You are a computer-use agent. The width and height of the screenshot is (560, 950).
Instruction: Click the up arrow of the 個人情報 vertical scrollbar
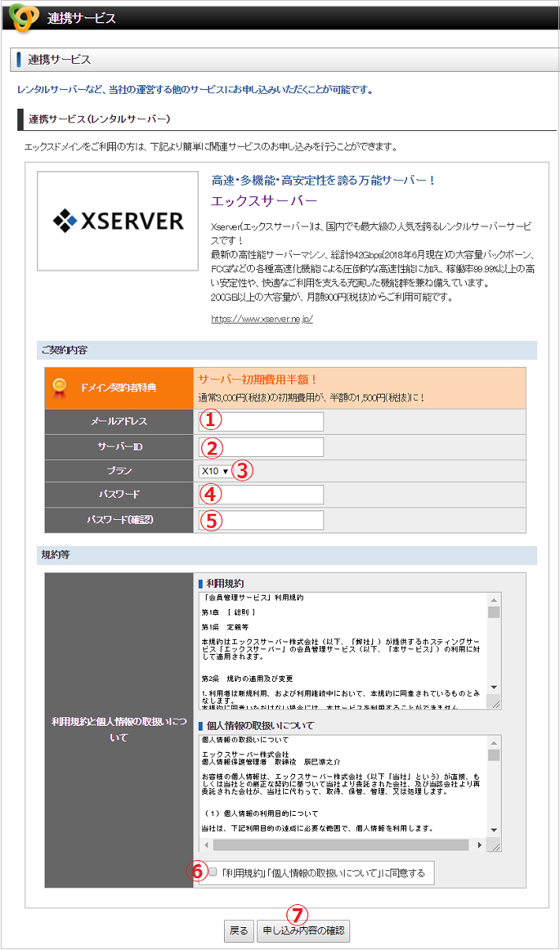click(x=494, y=742)
